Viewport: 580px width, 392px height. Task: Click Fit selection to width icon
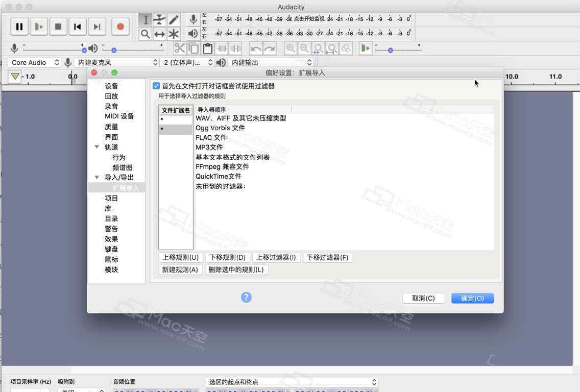pos(318,48)
